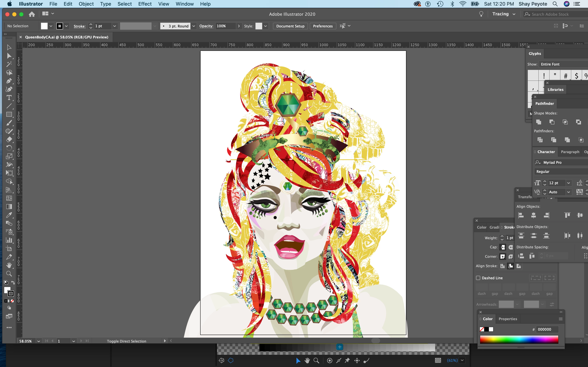Expand the 3 pt. Round brush dropdown
The image size is (588, 367).
(194, 26)
